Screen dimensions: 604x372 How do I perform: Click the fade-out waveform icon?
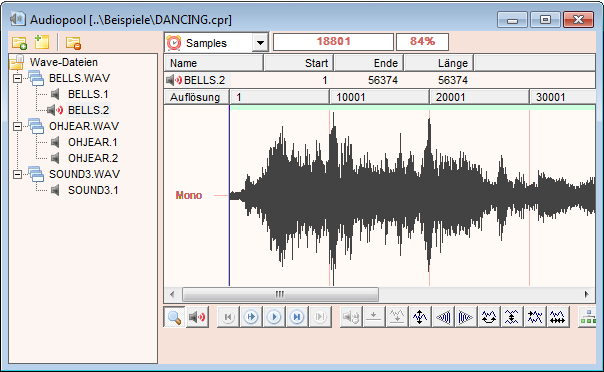(466, 317)
